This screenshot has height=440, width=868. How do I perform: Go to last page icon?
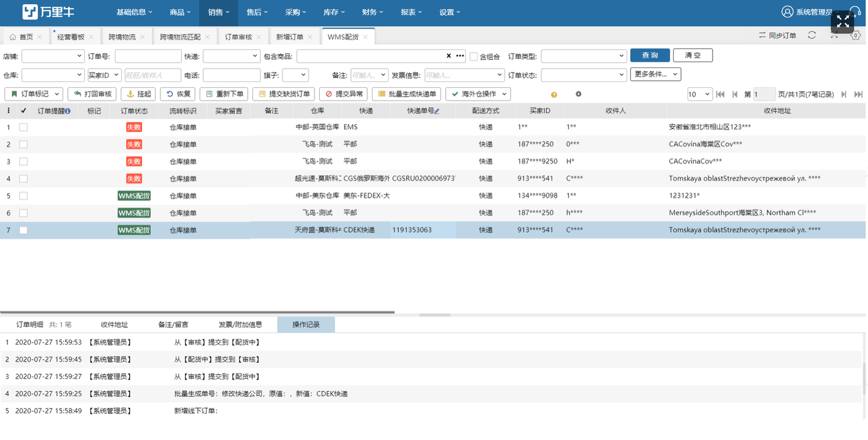[858, 94]
